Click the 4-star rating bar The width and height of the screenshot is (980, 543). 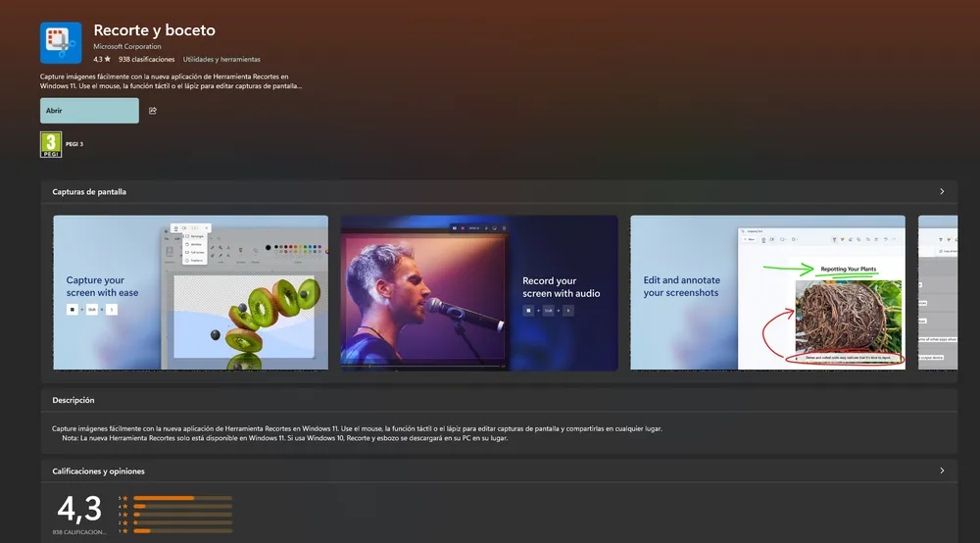click(182, 506)
